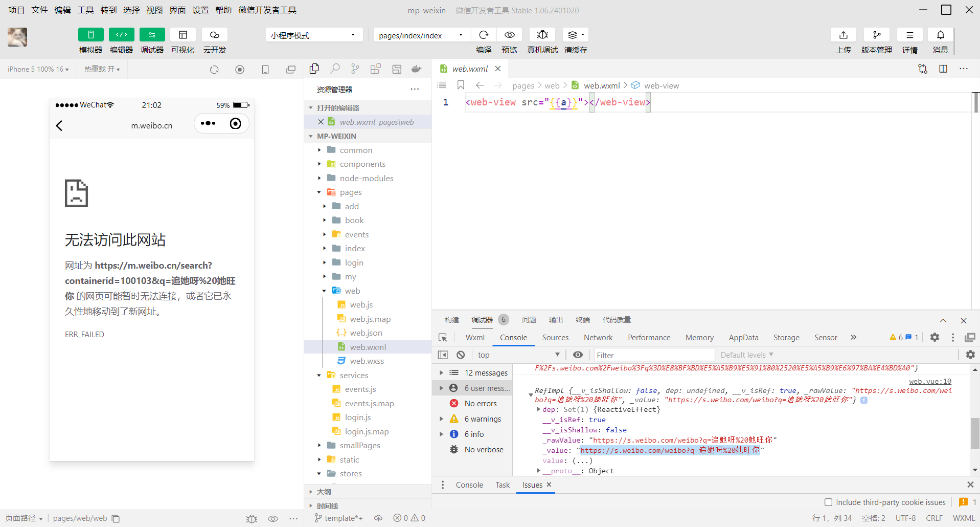Viewport: 980px width, 527px height.
Task: Close the Issues drawer tab
Action: click(x=549, y=484)
